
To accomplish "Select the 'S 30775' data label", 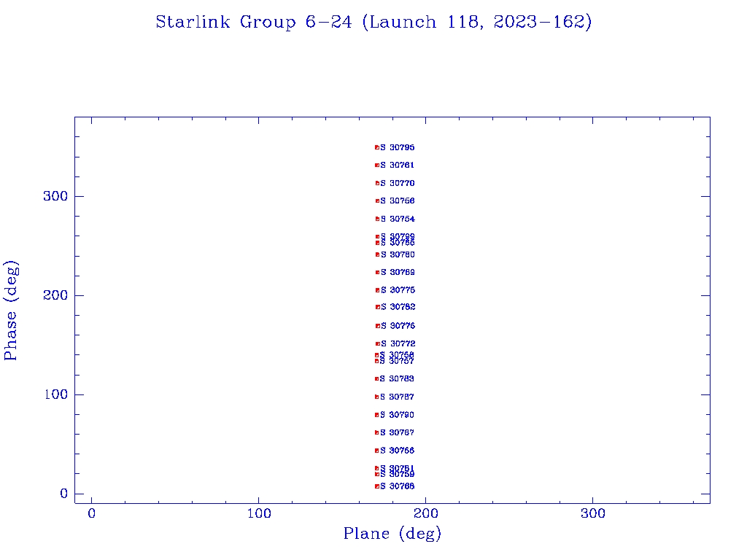I will pos(398,290).
